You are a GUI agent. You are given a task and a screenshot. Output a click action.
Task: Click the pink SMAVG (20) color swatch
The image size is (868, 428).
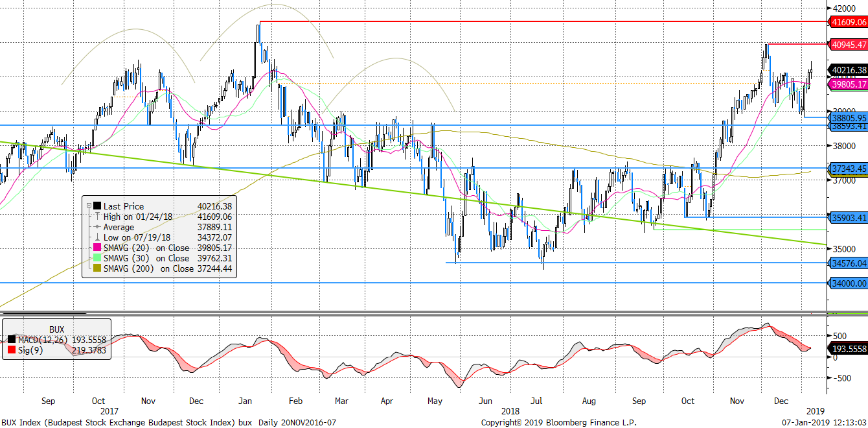coord(97,248)
